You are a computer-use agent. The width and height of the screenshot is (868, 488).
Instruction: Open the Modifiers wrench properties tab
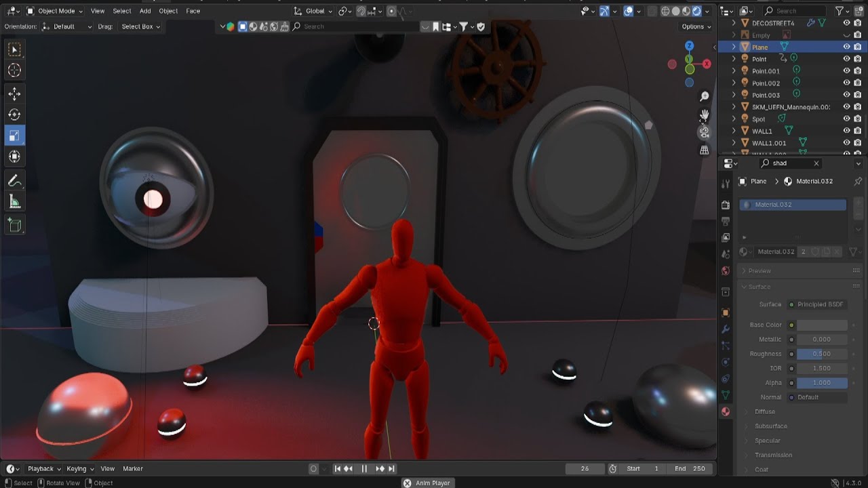(x=726, y=329)
